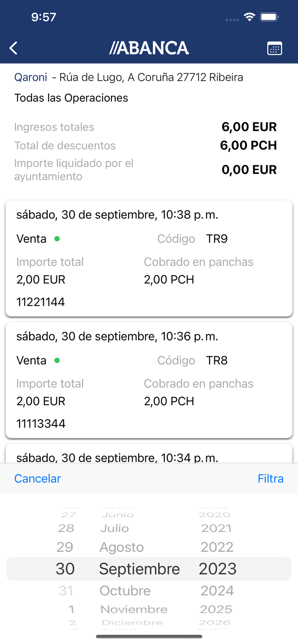Apply the date filter with Filtra
This screenshot has width=298, height=644.
(270, 478)
